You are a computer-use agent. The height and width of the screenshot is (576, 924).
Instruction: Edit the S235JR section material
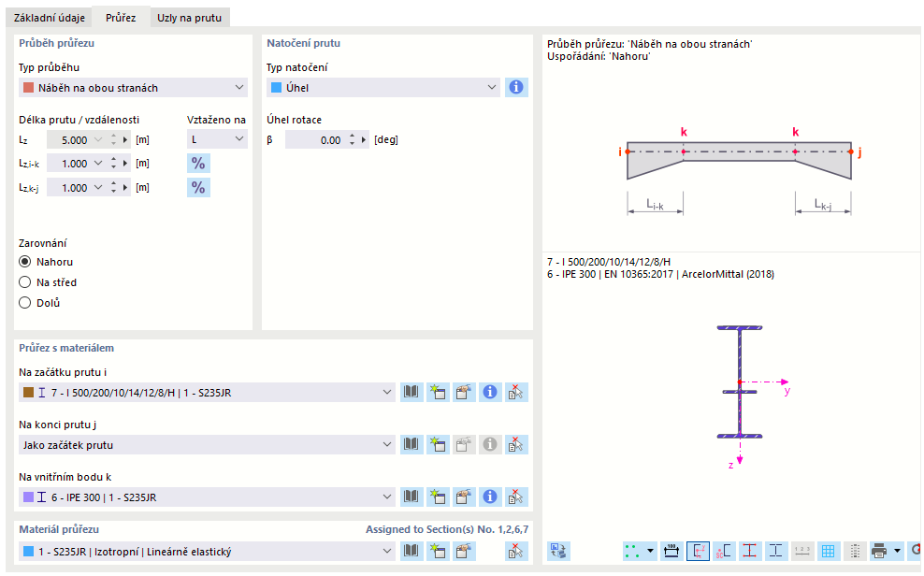click(464, 552)
